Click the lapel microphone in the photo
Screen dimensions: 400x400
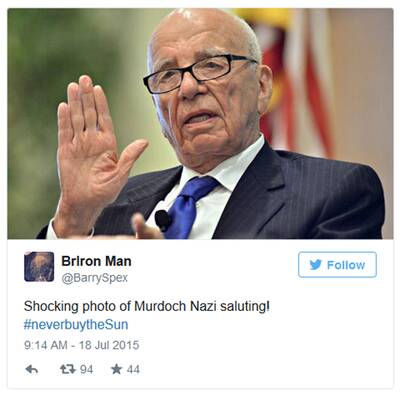(x=163, y=220)
